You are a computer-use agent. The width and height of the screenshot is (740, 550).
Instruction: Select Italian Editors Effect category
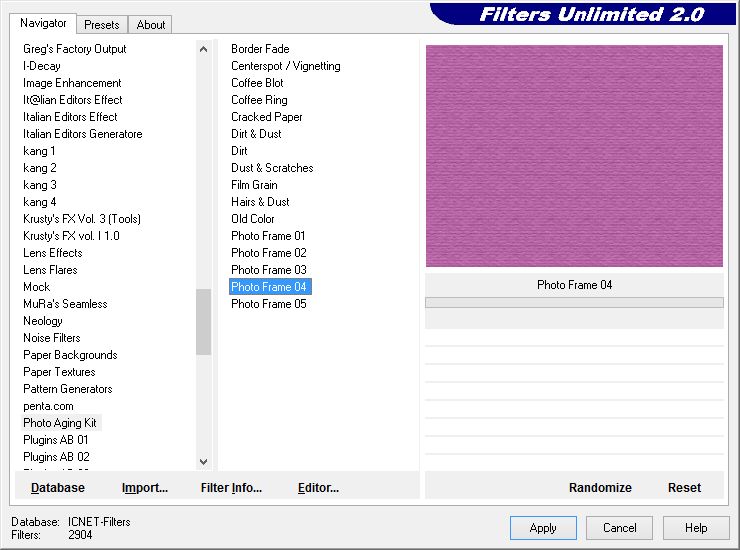coord(70,117)
